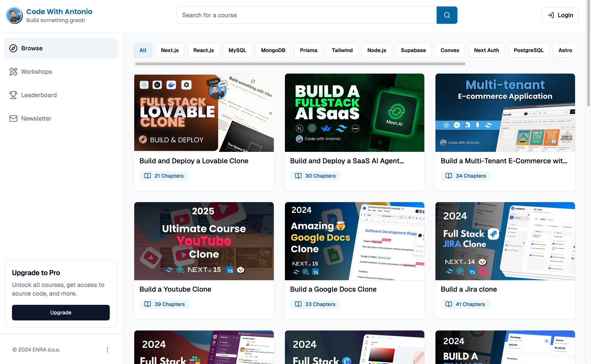This screenshot has width=591, height=364.
Task: Click the 33 Chapters badge
Action: [315, 304]
